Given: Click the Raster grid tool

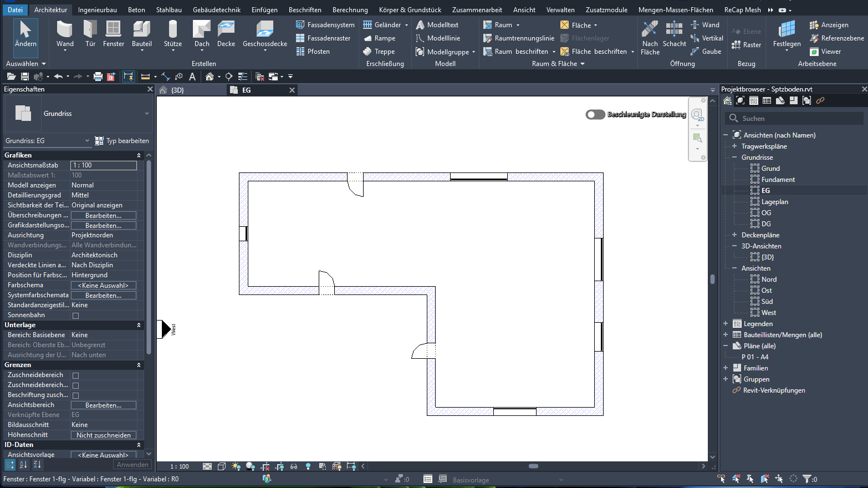Looking at the screenshot, I should (746, 45).
